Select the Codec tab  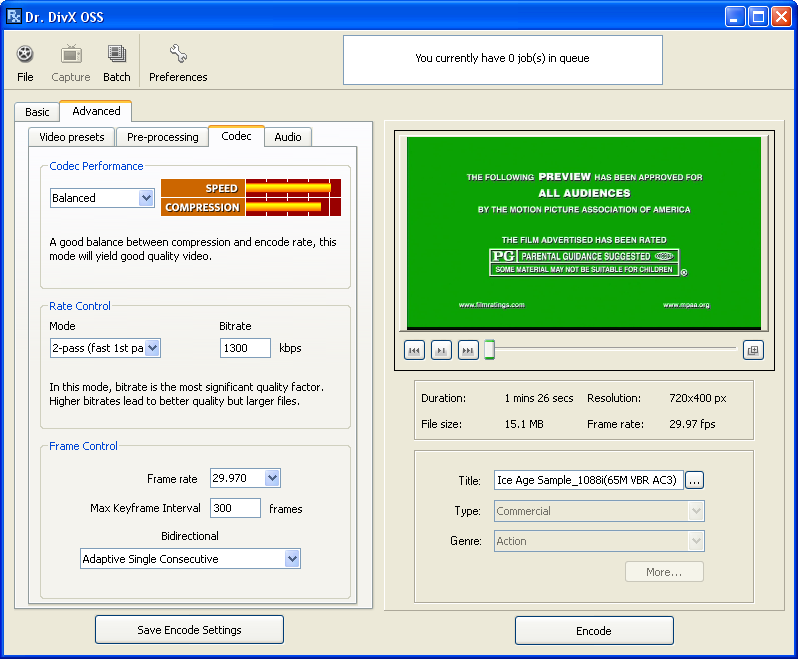pyautogui.click(x=236, y=136)
